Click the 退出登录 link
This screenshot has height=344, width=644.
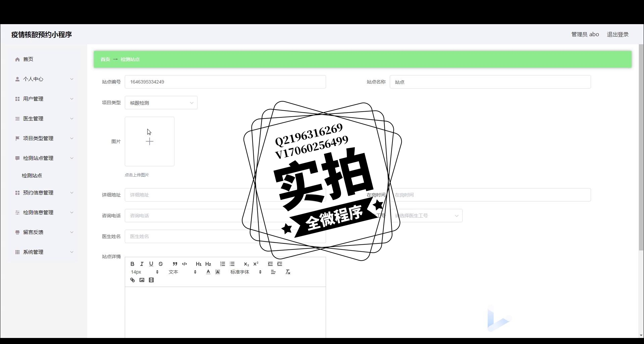coord(618,34)
